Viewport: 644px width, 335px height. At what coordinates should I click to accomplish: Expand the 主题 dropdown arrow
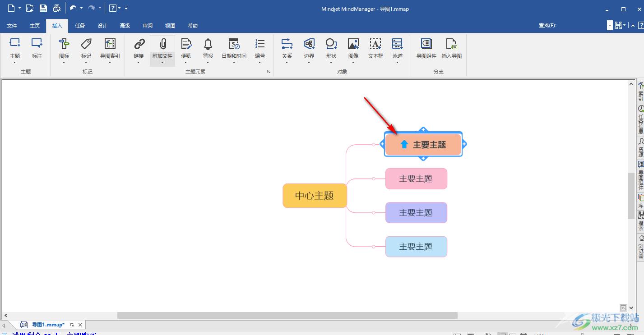(x=15, y=62)
